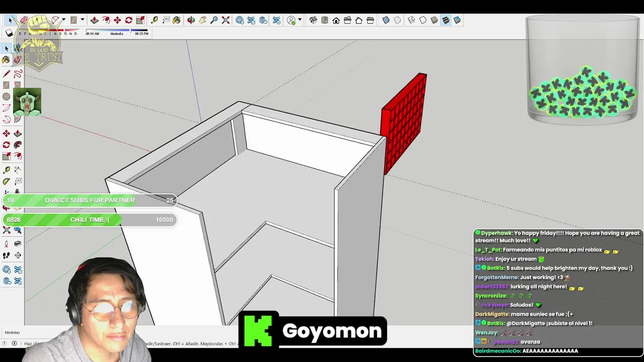Image resolution: width=644 pixels, height=362 pixels.
Task: Select the Section Plane tool
Action: 18,255
